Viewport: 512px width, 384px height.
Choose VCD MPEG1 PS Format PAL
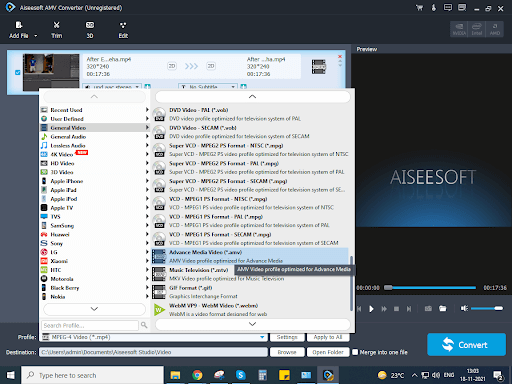[250, 221]
